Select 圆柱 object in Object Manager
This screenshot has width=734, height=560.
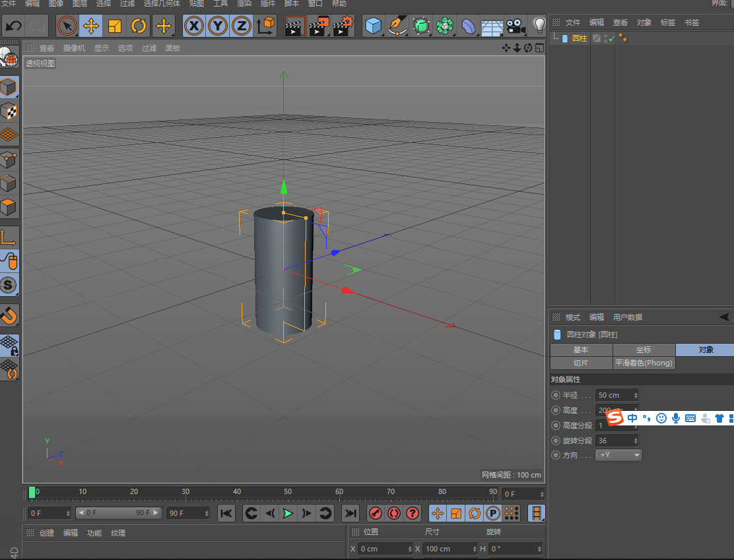pyautogui.click(x=580, y=38)
